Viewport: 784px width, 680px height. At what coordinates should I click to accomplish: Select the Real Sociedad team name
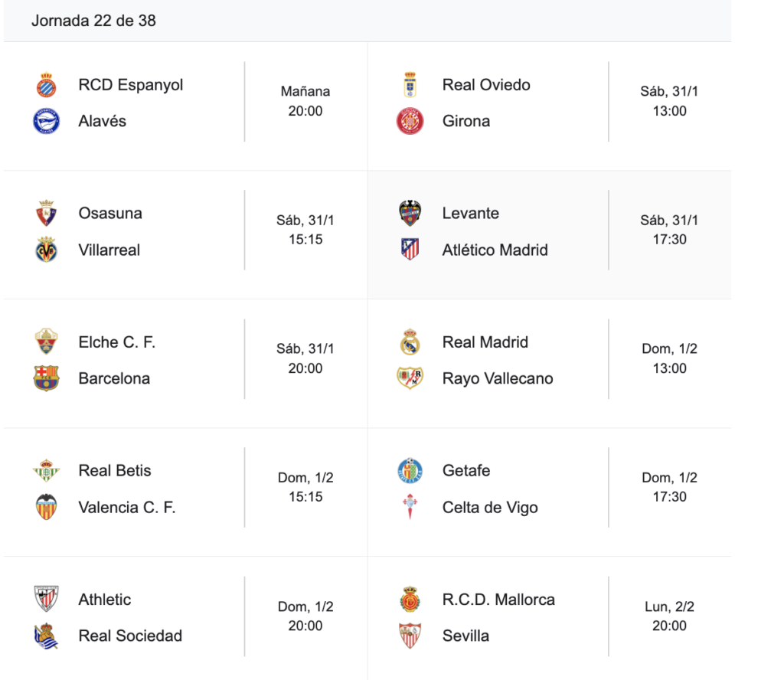tap(130, 636)
